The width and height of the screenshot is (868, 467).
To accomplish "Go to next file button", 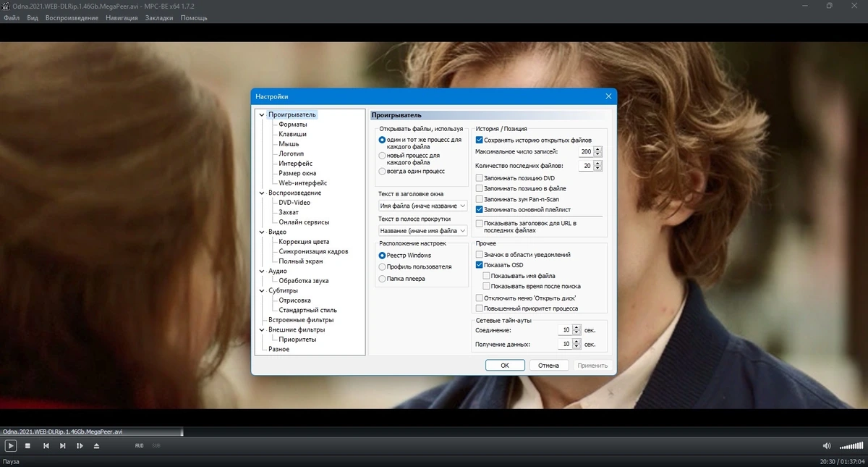I will [63, 445].
